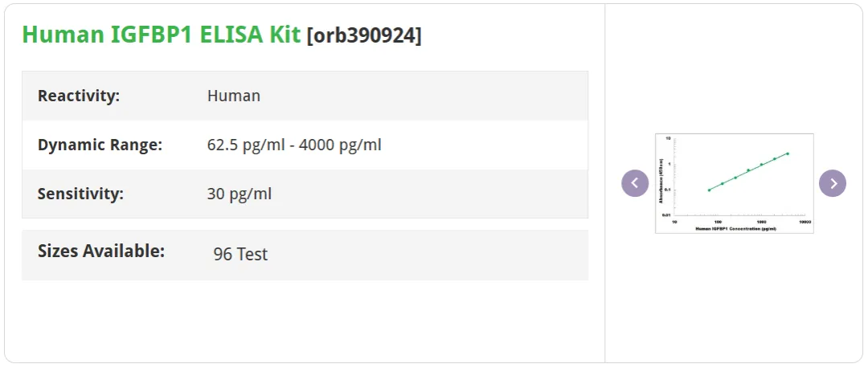Click the highest data point on the curve
Image resolution: width=868 pixels, height=368 pixels.
pos(787,153)
